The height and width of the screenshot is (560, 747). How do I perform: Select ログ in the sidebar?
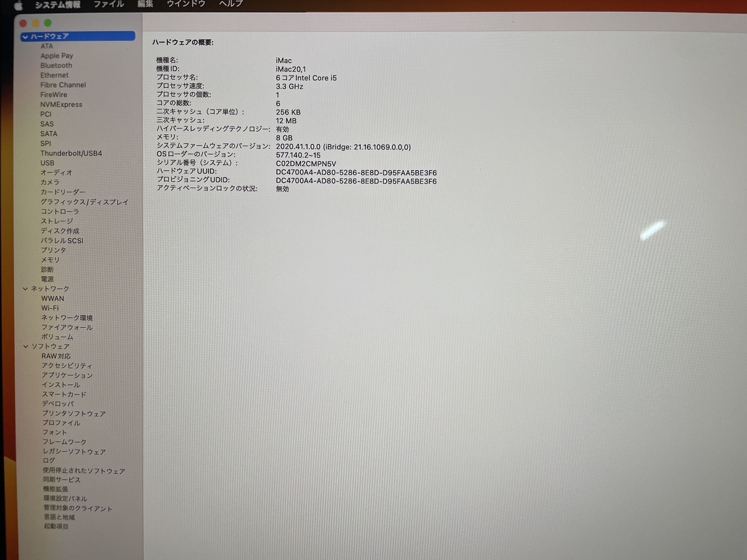click(x=49, y=461)
